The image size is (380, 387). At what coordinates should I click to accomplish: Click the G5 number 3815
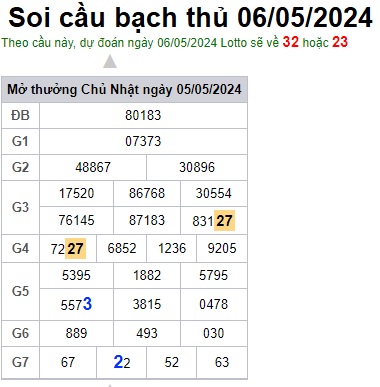coord(147,304)
